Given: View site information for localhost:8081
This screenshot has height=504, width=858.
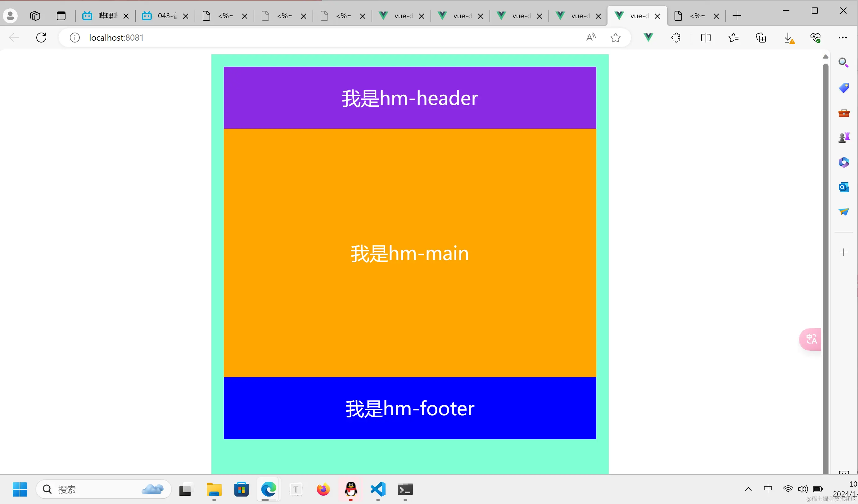Looking at the screenshot, I should tap(75, 38).
